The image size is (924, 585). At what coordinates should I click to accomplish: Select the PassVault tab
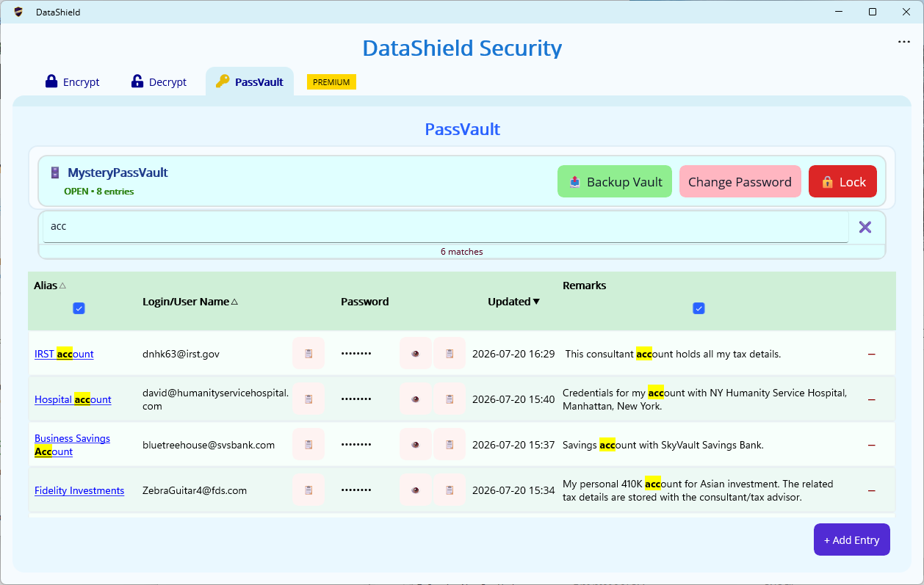click(250, 81)
